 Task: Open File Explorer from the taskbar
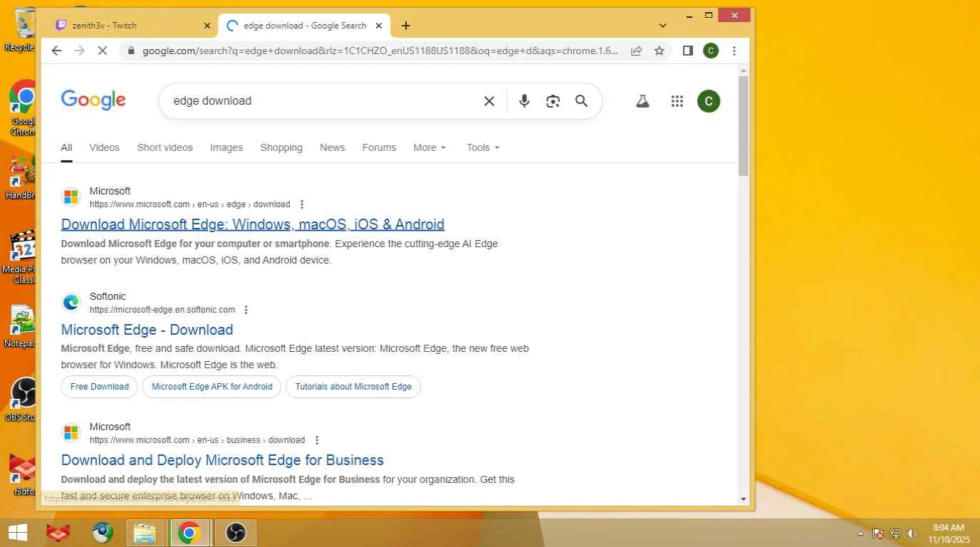(145, 533)
